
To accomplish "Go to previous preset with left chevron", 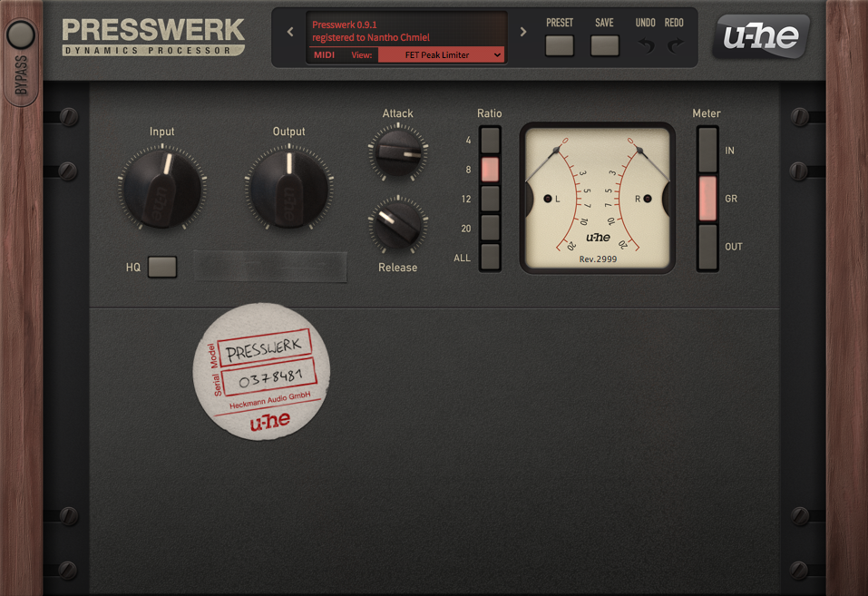I will (290, 31).
